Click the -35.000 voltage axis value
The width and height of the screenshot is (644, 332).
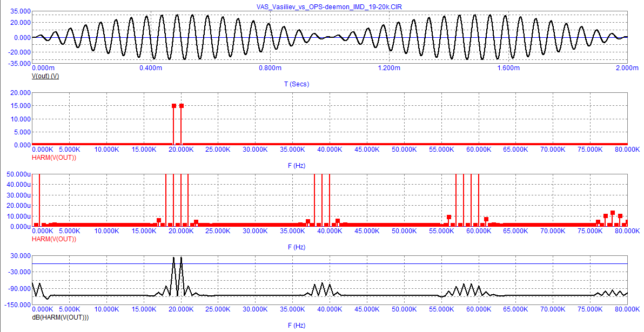19,64
